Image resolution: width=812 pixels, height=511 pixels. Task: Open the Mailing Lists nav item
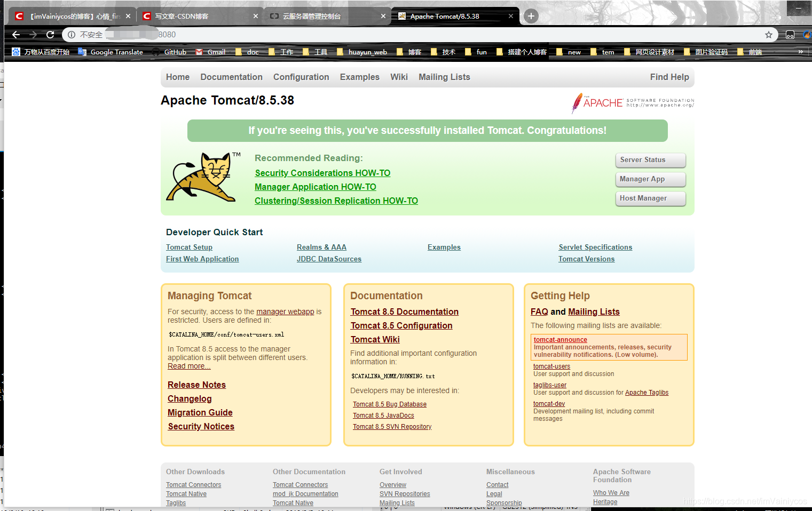tap(444, 77)
